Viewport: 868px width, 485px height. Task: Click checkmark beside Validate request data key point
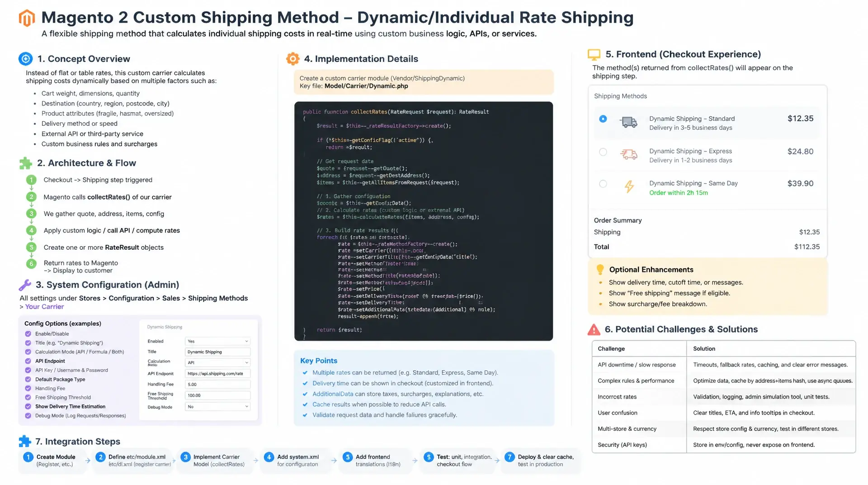[305, 415]
